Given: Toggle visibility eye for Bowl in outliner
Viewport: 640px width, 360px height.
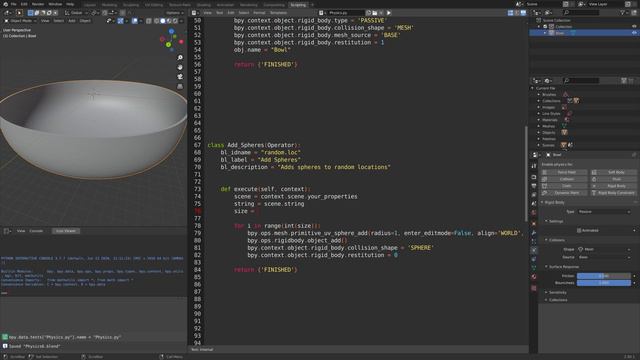Looking at the screenshot, I should click(634, 33).
